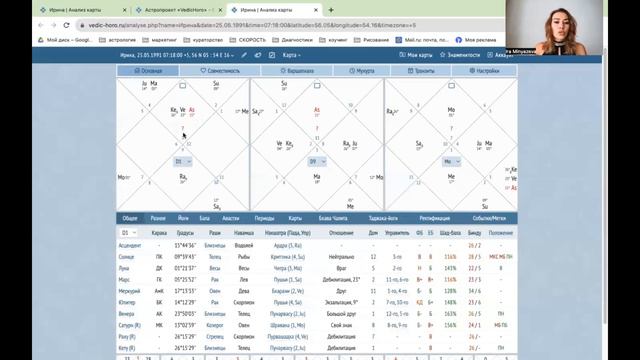
Task: Switch to the Бхава Чалита sub-tab
Action: (x=333, y=218)
